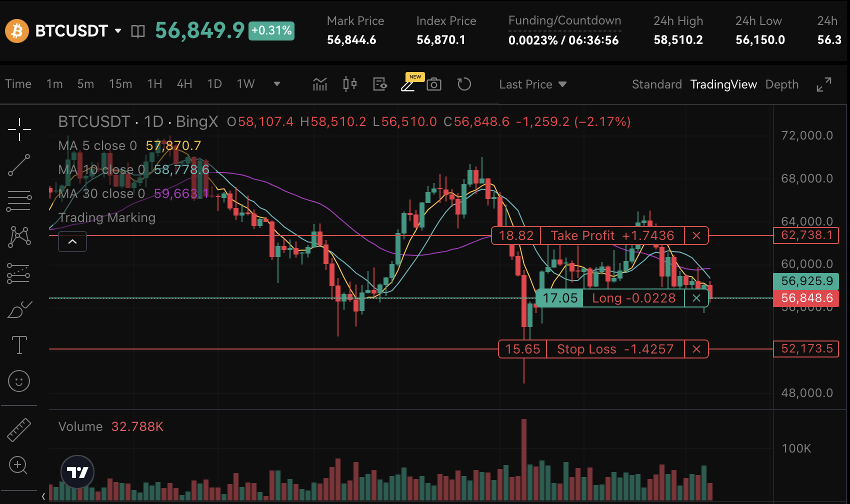
Task: Switch to Depth chart view
Action: pos(781,84)
